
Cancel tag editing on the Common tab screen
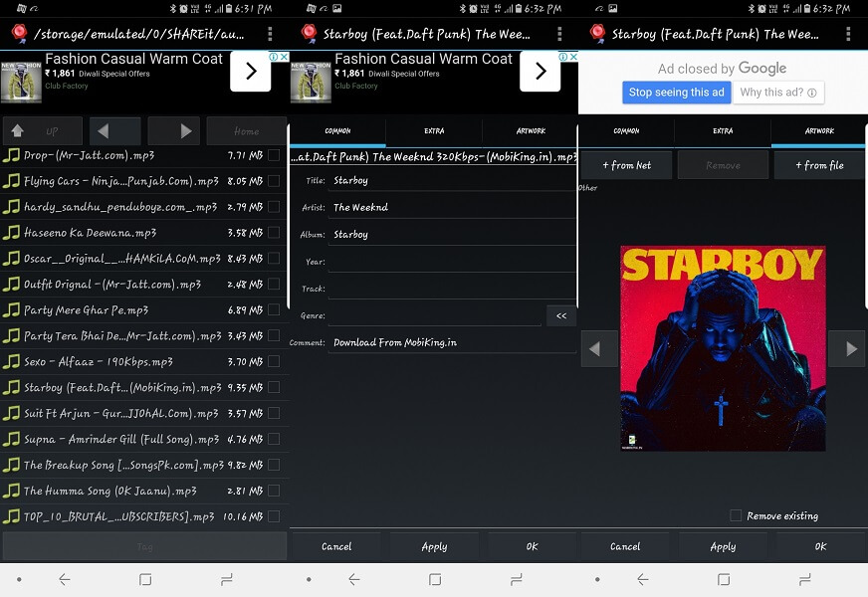click(x=336, y=546)
